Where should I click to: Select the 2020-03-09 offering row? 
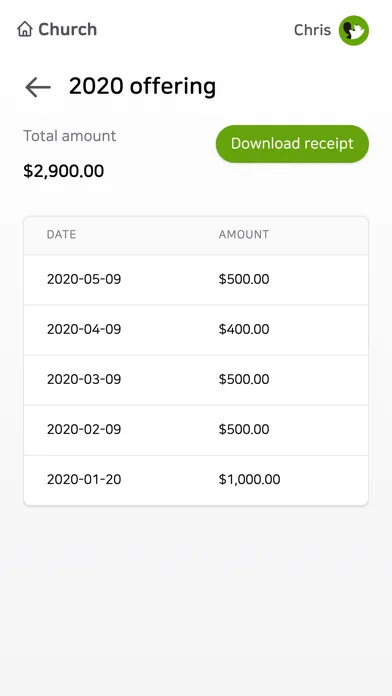pyautogui.click(x=196, y=380)
